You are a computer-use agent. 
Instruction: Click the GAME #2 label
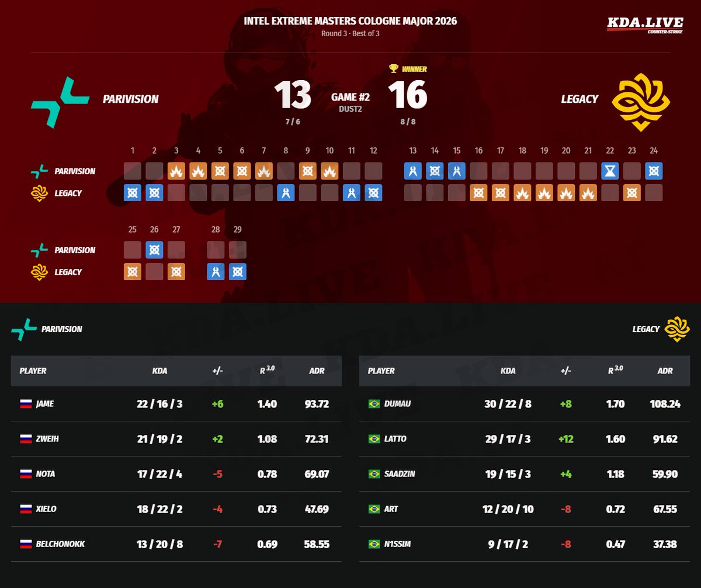tap(350, 97)
